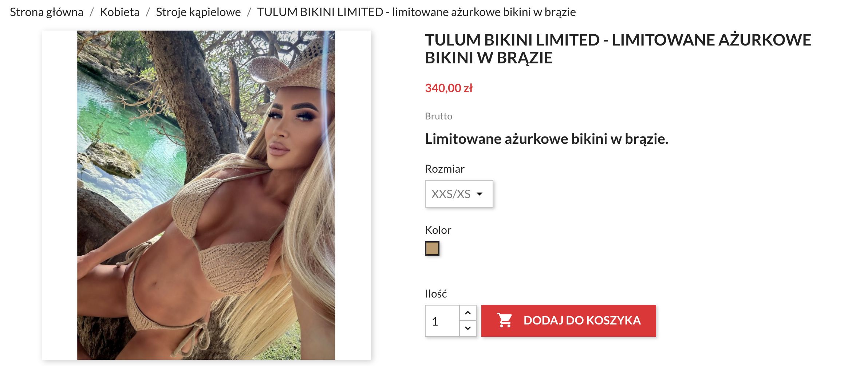This screenshot has width=868, height=366.
Task: Open the Rozmiar size dropdown
Action: pos(459,194)
